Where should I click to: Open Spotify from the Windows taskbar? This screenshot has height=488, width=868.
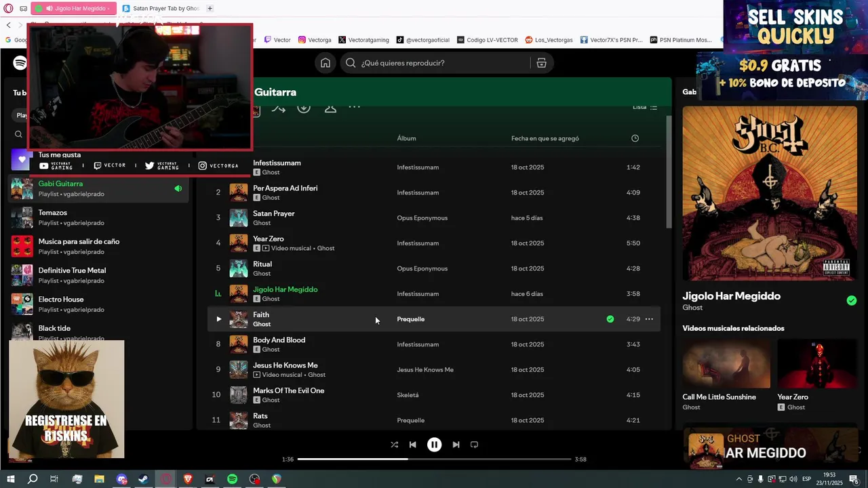pos(232,479)
